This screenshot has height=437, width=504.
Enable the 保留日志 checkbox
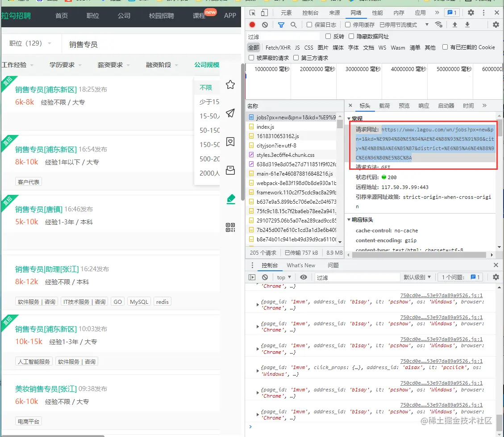coord(309,25)
